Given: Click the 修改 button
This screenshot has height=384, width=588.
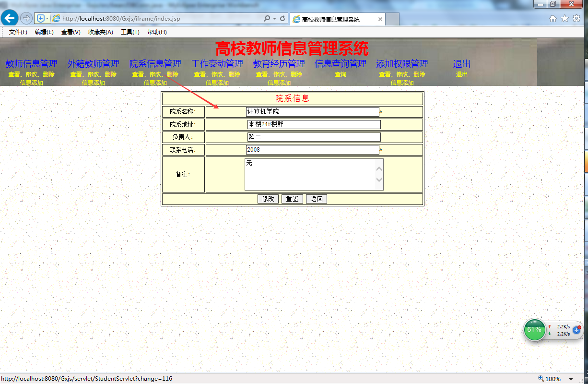Looking at the screenshot, I should click(x=268, y=199).
